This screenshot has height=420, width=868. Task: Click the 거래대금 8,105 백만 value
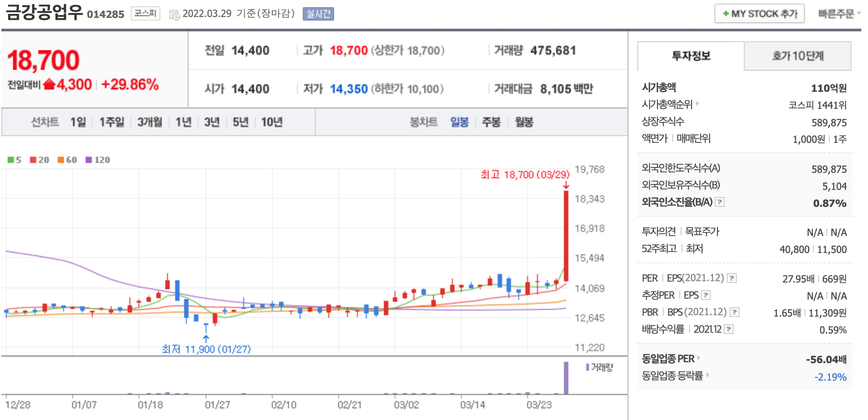(566, 89)
